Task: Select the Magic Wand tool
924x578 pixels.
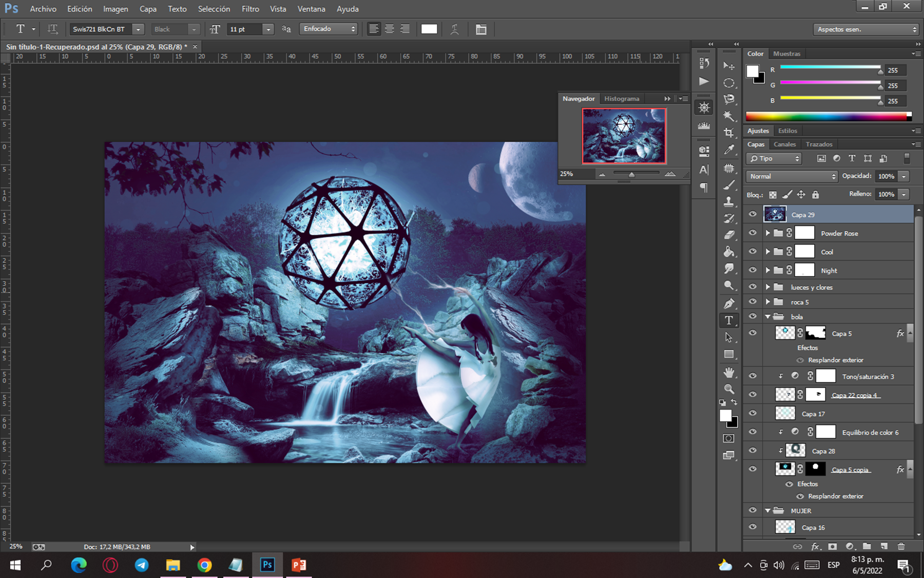Action: 729,116
